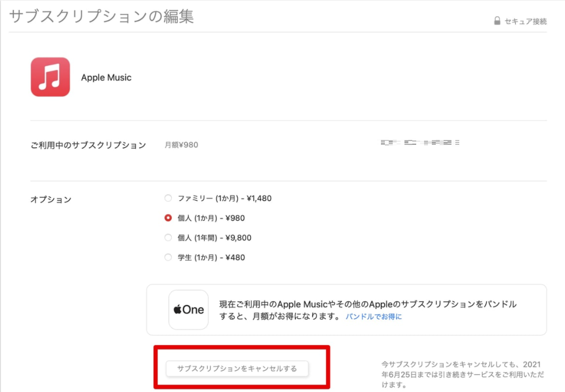Pick the 学生 (1か月) ¥480 option
This screenshot has width=565, height=392.
tap(168, 257)
